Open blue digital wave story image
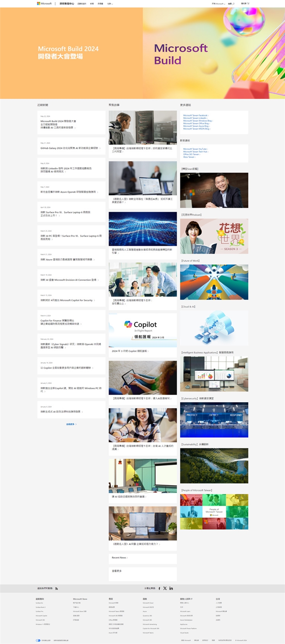 tap(143, 229)
